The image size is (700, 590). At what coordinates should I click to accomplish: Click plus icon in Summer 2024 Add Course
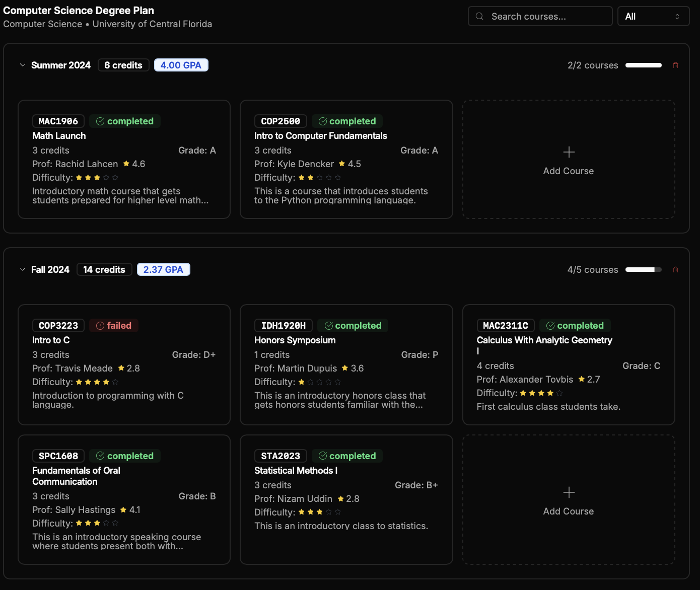coord(569,152)
